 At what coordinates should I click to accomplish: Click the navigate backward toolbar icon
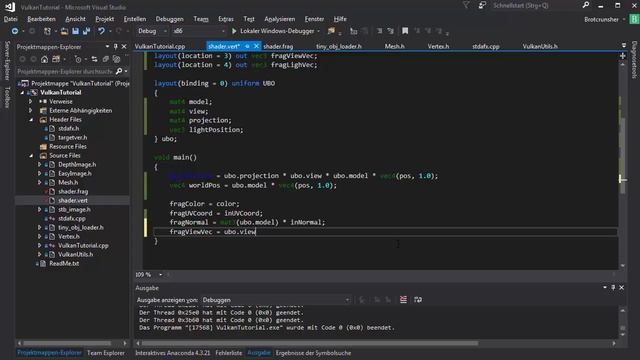pyautogui.click(x=15, y=31)
